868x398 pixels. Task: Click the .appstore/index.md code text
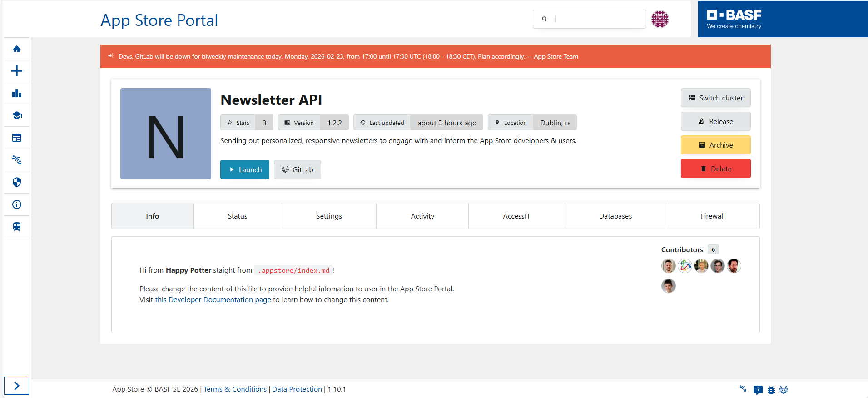[x=294, y=270]
